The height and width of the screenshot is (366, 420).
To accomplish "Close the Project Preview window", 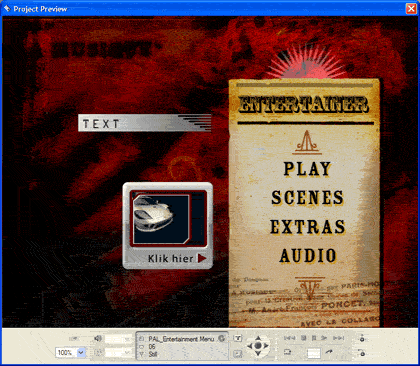I will [x=411, y=8].
